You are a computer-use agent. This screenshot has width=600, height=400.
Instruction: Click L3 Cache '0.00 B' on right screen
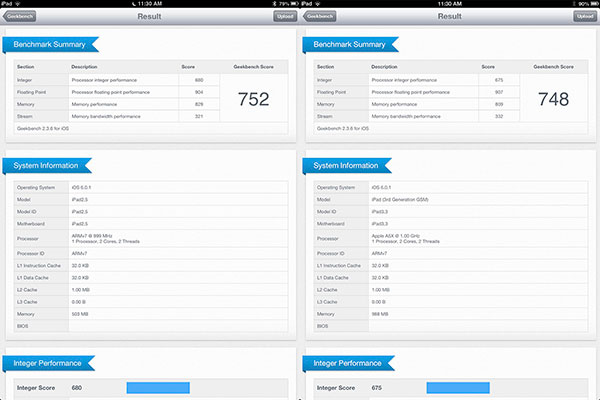378,302
